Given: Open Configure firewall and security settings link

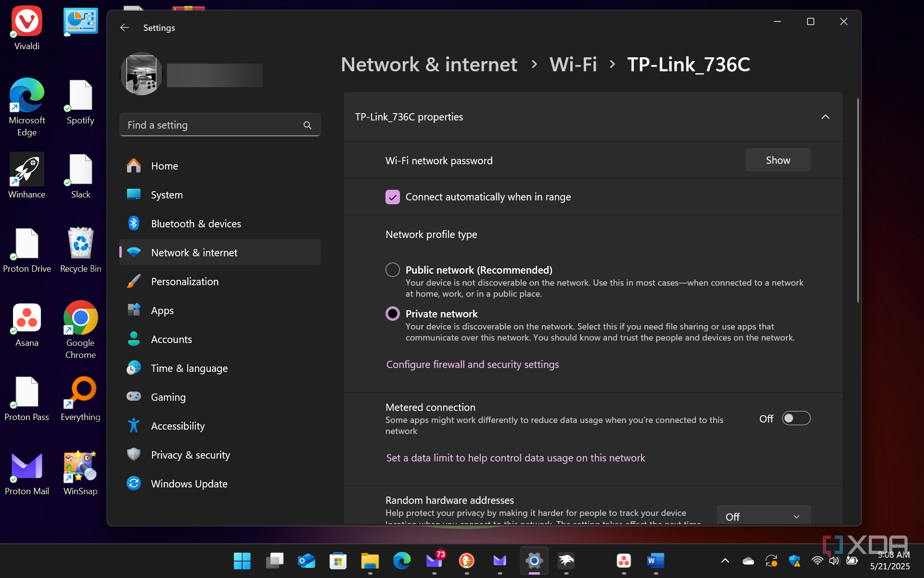Looking at the screenshot, I should (473, 365).
